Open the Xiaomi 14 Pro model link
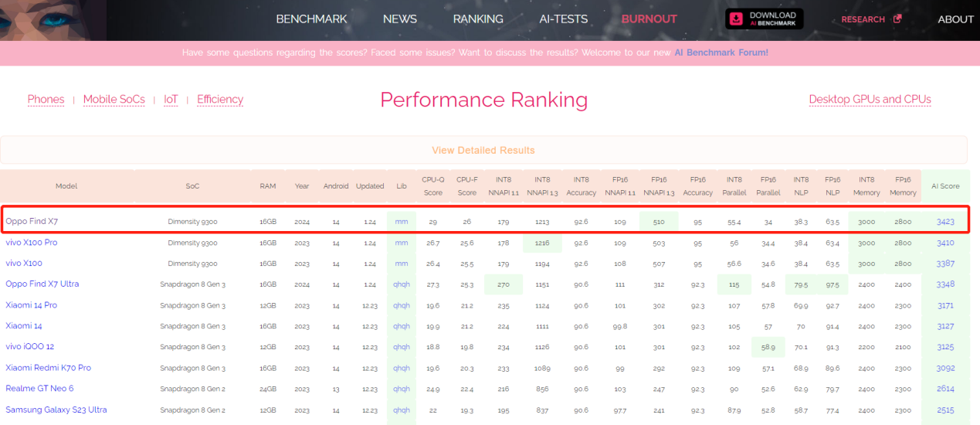The height and width of the screenshot is (425, 980). [x=31, y=305]
